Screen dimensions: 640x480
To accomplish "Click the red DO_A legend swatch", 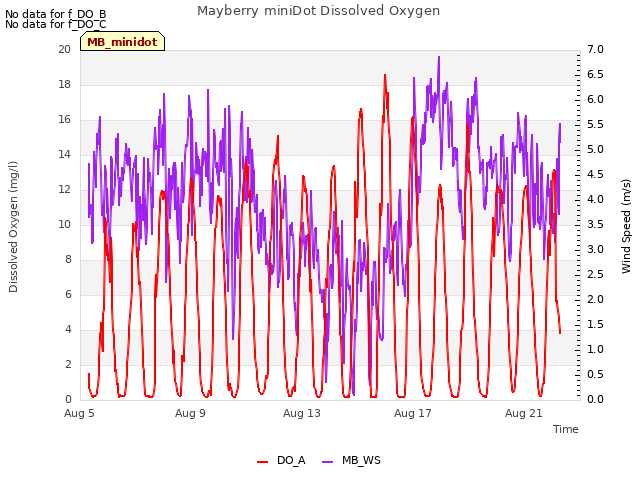I will click(x=262, y=462).
